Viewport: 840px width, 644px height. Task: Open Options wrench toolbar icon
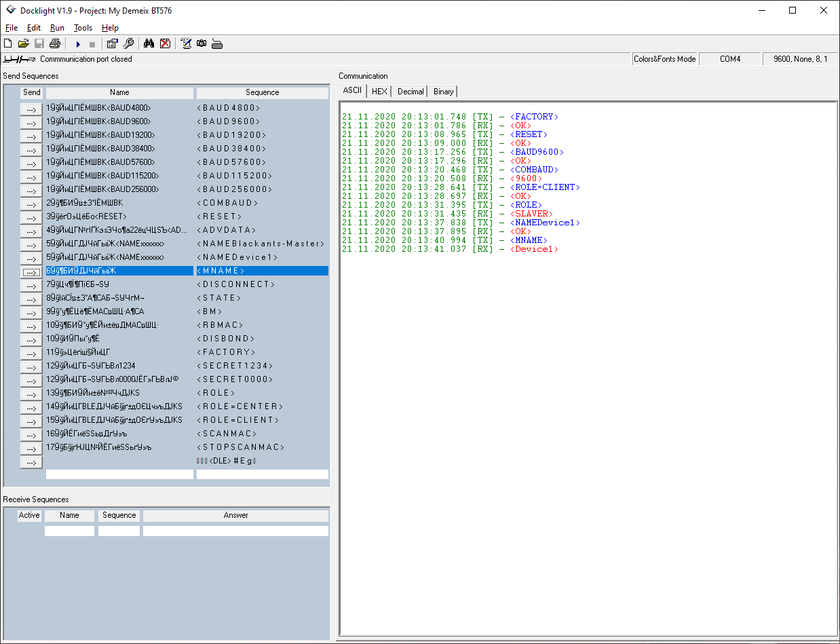tap(128, 43)
